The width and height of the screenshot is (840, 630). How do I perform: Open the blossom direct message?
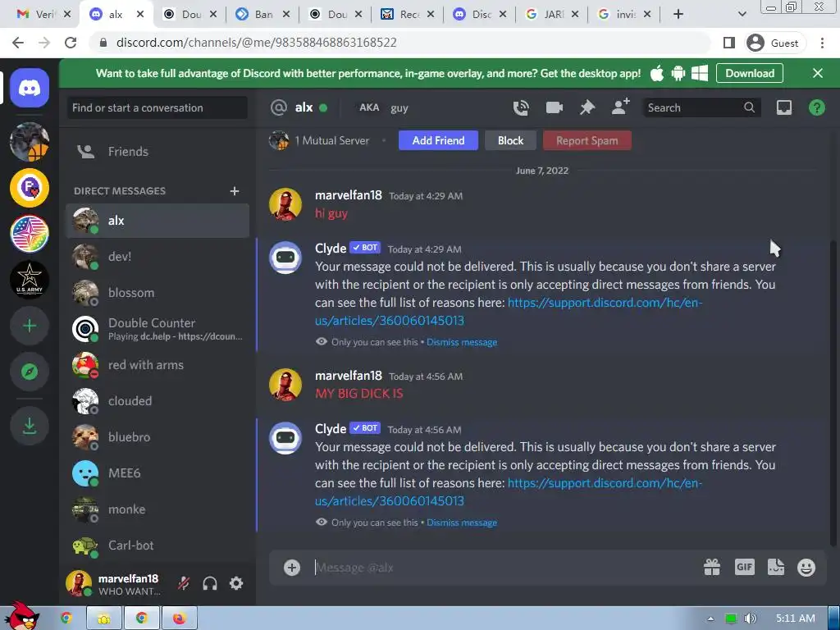click(157, 293)
